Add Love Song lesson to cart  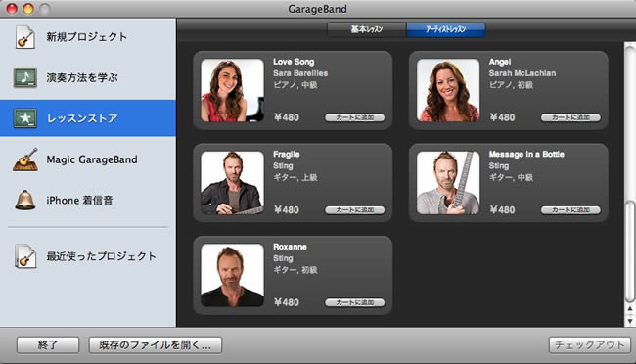point(355,117)
